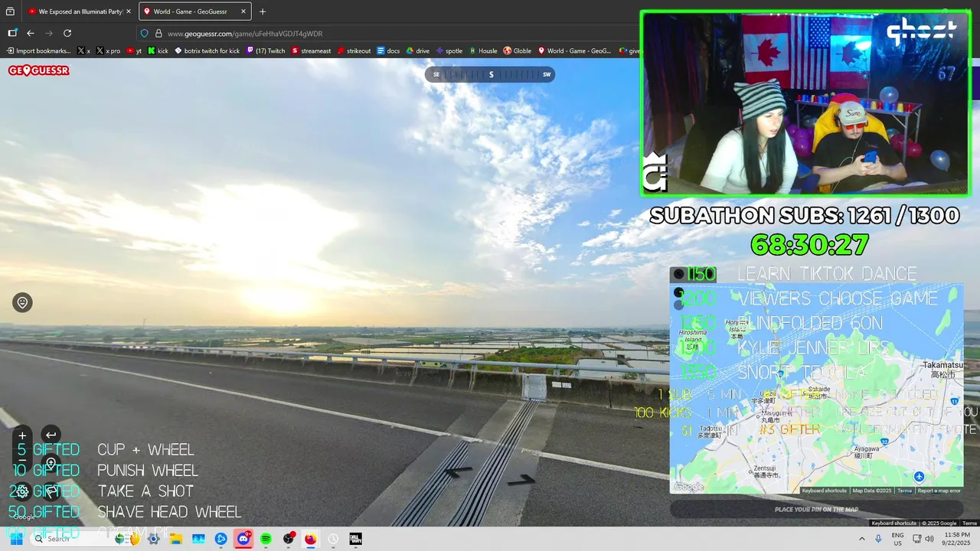Click the flag checkpoint button
The image size is (980, 551).
coord(51,491)
